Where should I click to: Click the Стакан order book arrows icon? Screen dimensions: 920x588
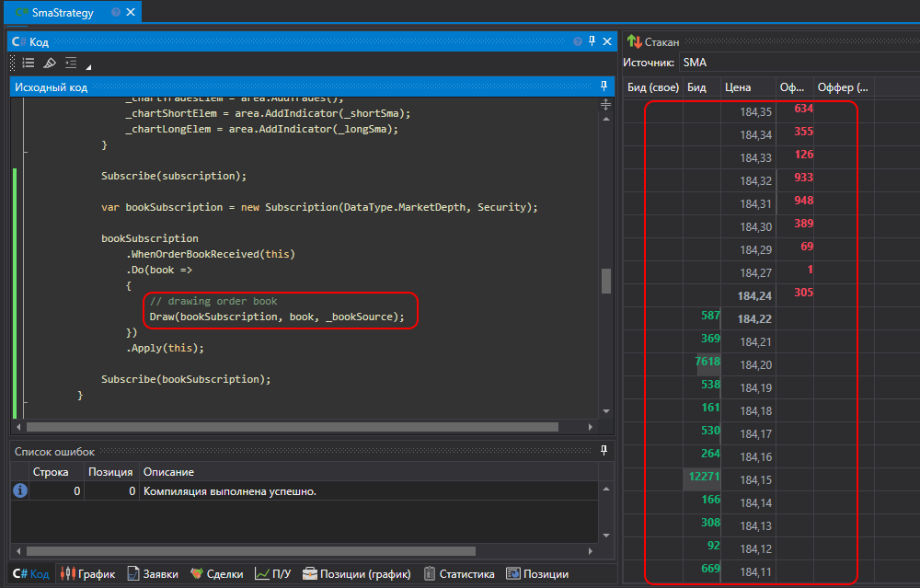click(x=634, y=41)
